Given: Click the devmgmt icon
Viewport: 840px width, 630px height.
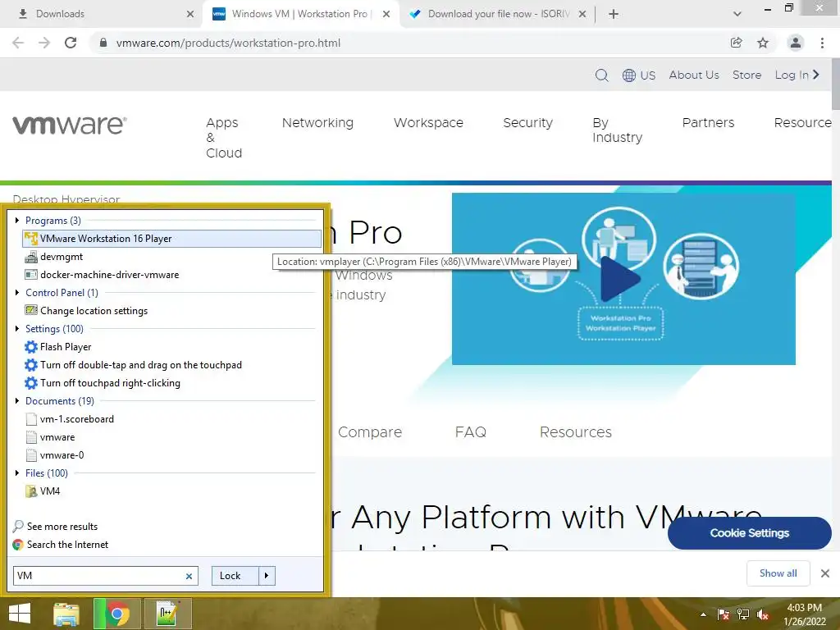Looking at the screenshot, I should (x=31, y=257).
